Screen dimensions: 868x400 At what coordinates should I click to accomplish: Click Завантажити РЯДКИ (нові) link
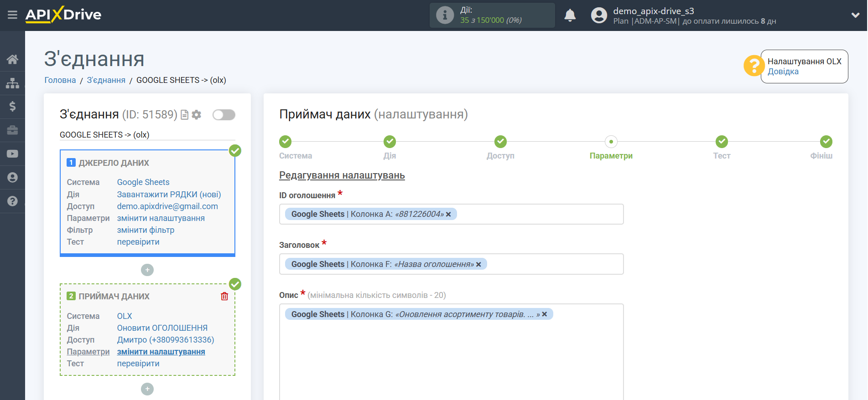(x=169, y=195)
